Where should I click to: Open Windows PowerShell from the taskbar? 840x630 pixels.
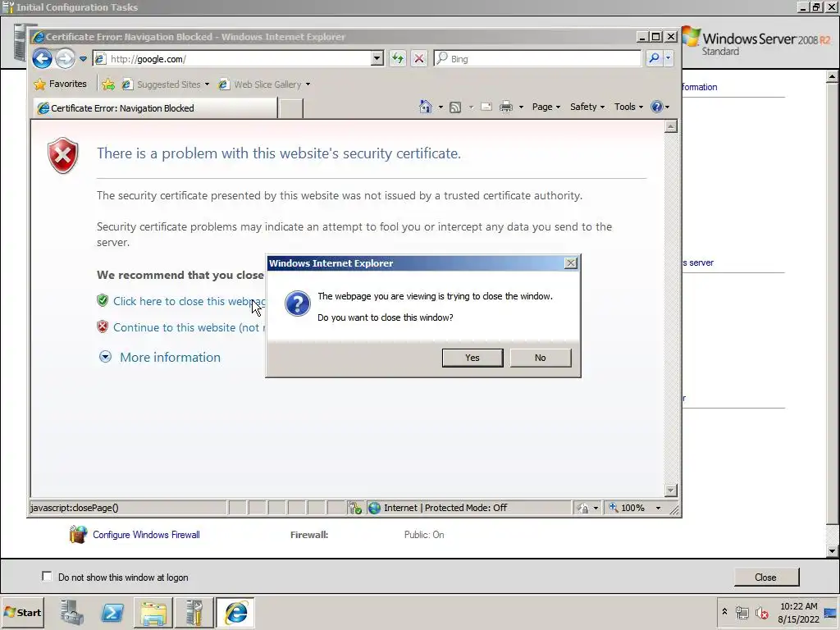tap(112, 612)
